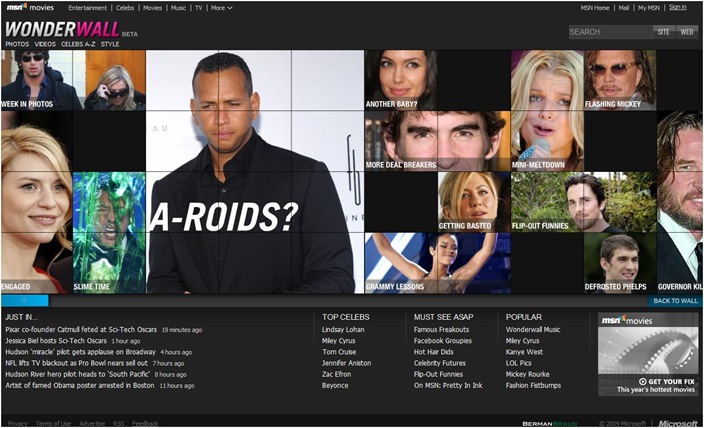Open the Defrosted Phelps thumbnail
704x428 pixels.
620,263
